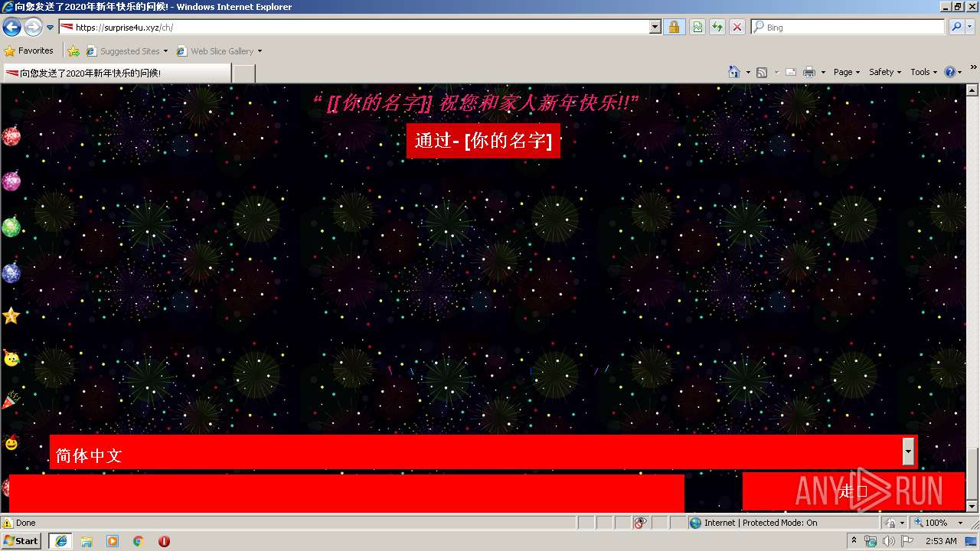This screenshot has width=980, height=551.
Task: Open the Windows Start menu
Action: [x=21, y=541]
